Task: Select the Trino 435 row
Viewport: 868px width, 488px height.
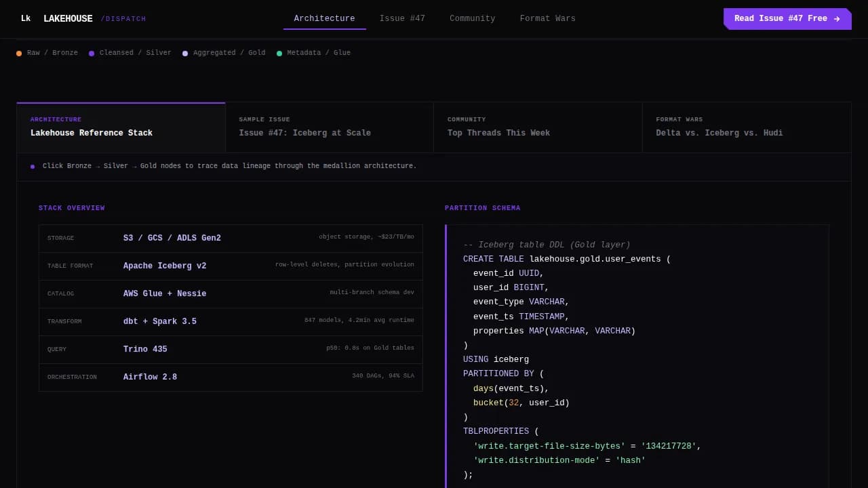Action: click(x=231, y=350)
